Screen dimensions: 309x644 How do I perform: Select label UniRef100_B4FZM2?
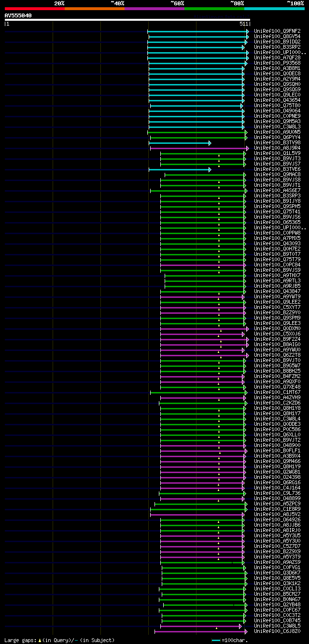tap(278, 376)
